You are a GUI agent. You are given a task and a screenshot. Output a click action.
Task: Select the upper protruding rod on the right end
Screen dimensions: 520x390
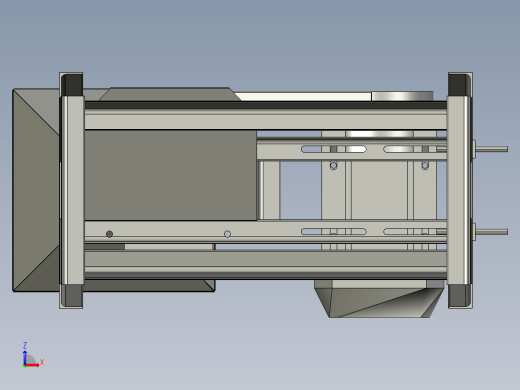pyautogui.click(x=492, y=149)
